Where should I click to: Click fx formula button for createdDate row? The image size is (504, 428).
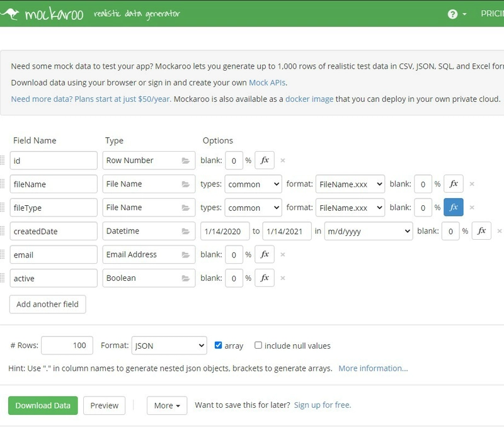(x=481, y=231)
